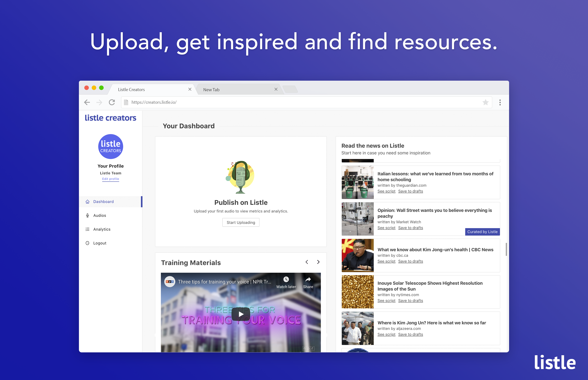This screenshot has height=380, width=588.
Task: Click the listle creators profile avatar
Action: (111, 147)
